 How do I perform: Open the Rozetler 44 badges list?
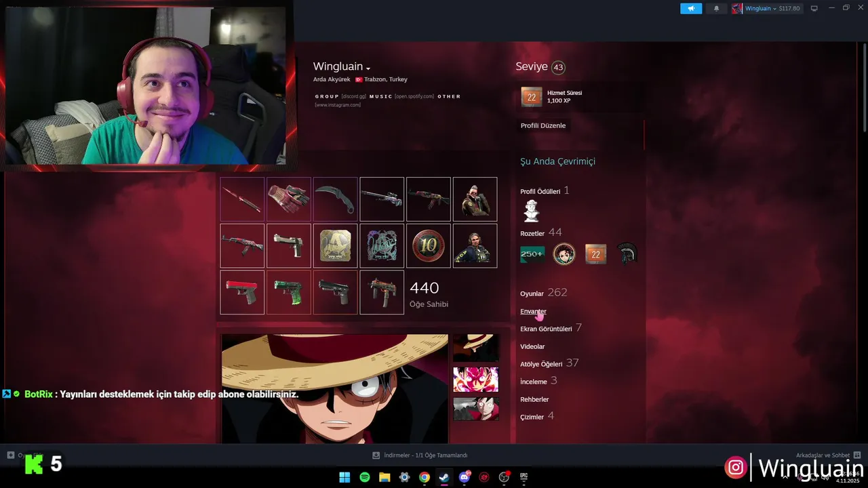540,232
